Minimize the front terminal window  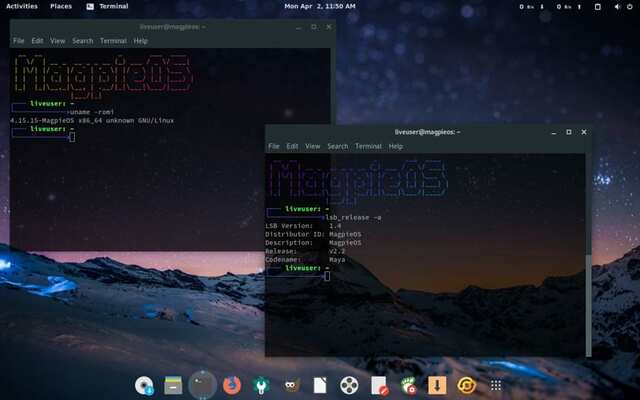point(554,132)
